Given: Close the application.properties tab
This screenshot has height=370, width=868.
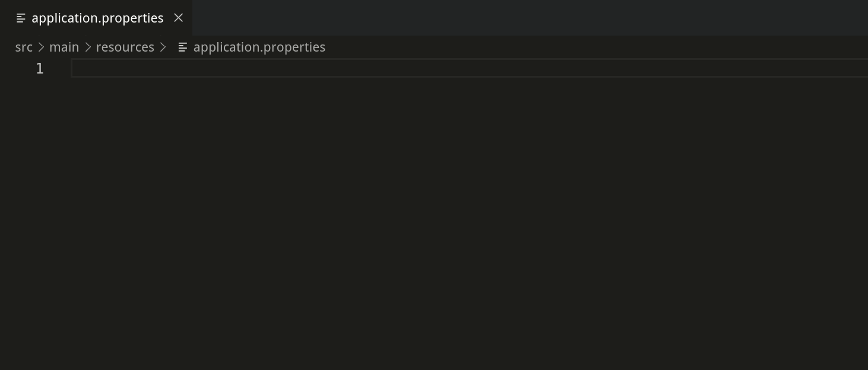Looking at the screenshot, I should (x=179, y=18).
